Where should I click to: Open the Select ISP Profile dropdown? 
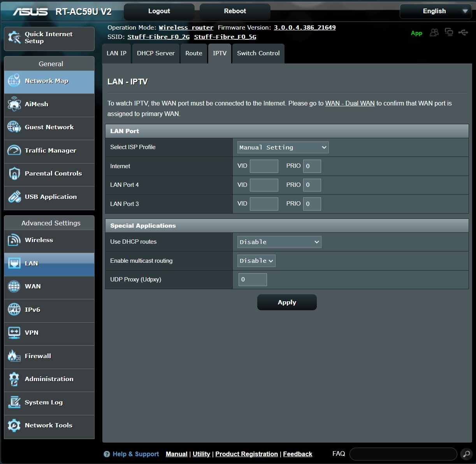(283, 148)
